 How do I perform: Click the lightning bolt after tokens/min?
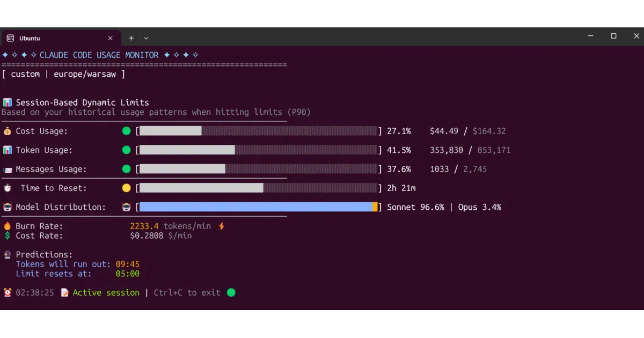[221, 226]
